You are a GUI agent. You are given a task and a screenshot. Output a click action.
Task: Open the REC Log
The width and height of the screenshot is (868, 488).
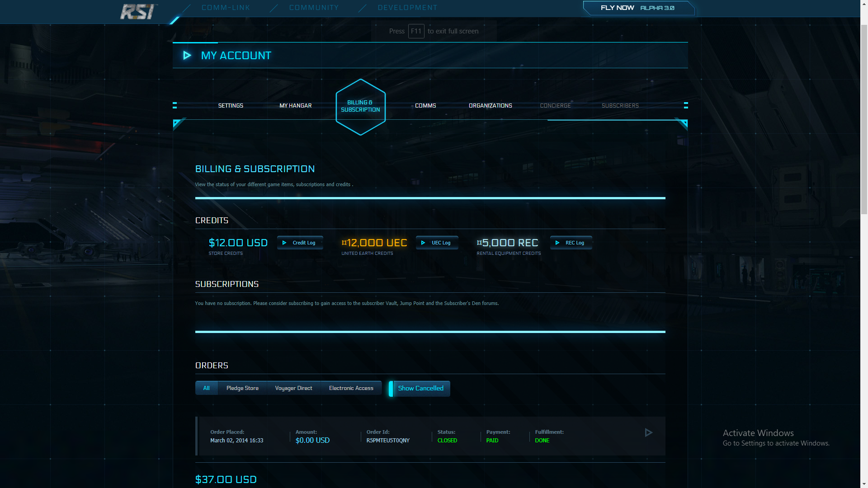click(571, 243)
